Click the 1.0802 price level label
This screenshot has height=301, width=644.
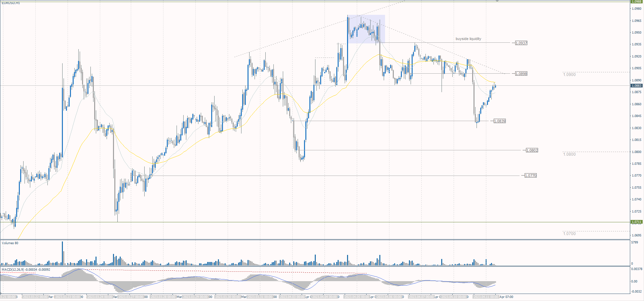click(532, 150)
